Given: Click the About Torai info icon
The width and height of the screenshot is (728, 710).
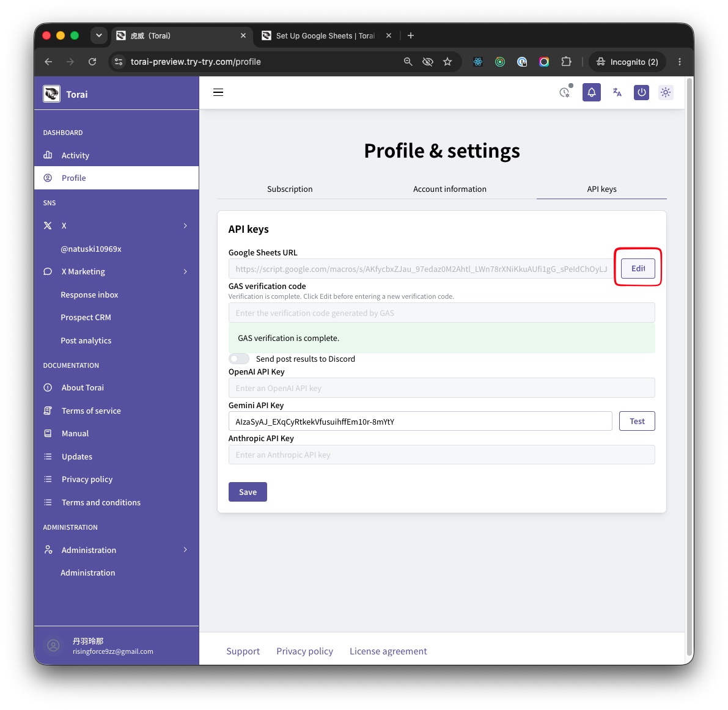Looking at the screenshot, I should click(x=48, y=387).
